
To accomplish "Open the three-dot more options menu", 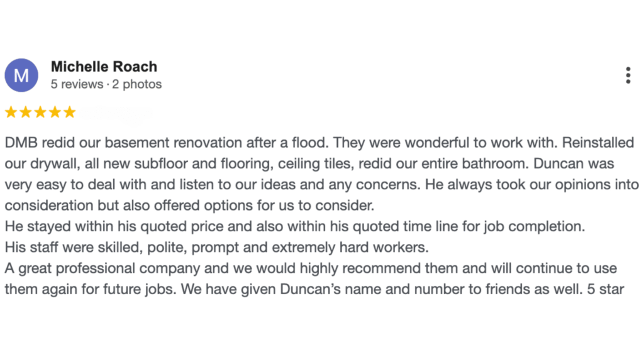I will (628, 75).
